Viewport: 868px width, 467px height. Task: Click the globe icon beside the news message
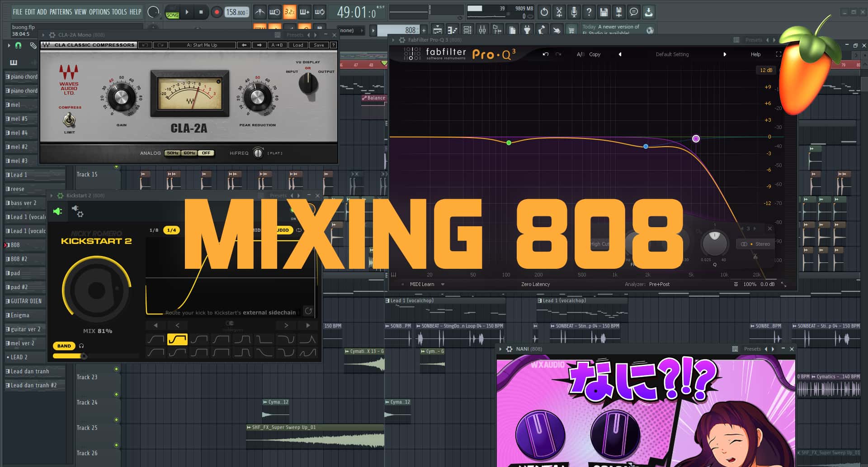click(650, 30)
